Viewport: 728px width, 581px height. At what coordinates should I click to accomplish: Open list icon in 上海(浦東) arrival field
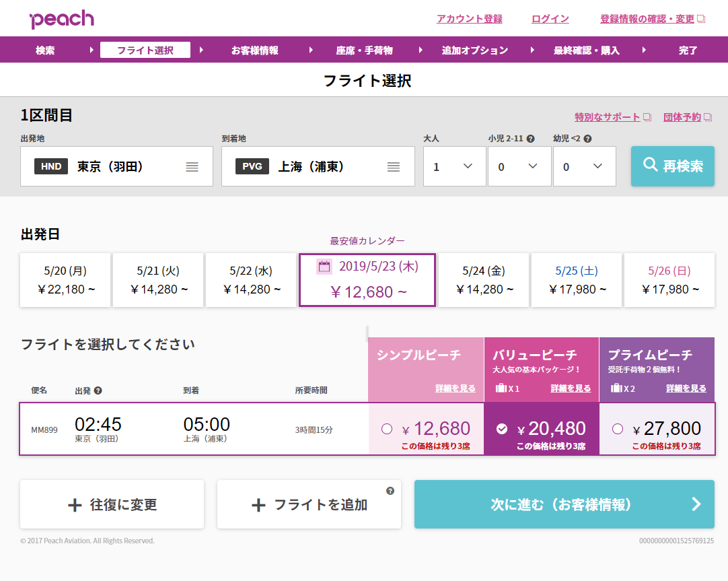click(x=393, y=167)
